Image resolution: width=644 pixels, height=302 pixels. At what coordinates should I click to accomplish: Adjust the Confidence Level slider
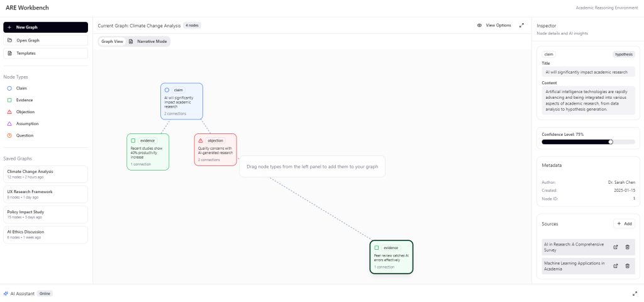[x=611, y=142]
